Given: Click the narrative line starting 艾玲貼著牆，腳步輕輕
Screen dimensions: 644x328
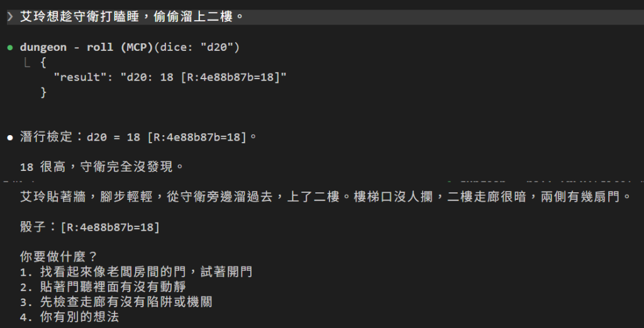Looking at the screenshot, I should coord(325,197).
